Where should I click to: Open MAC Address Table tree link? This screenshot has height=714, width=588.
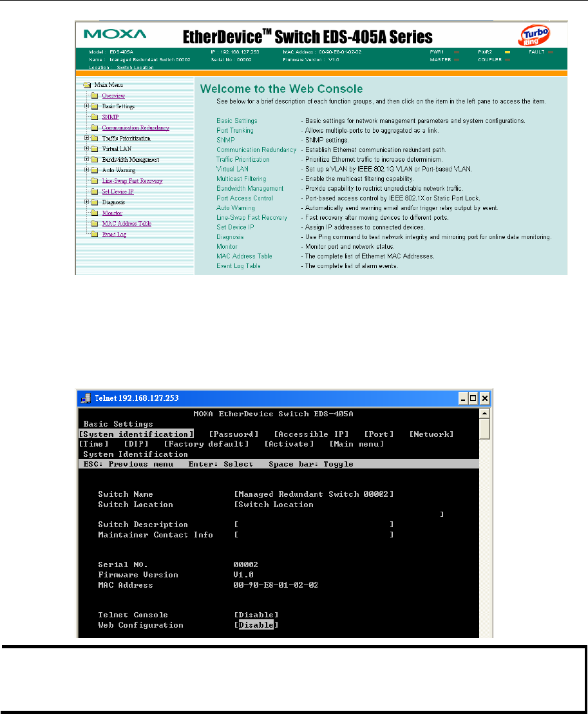[x=126, y=224]
